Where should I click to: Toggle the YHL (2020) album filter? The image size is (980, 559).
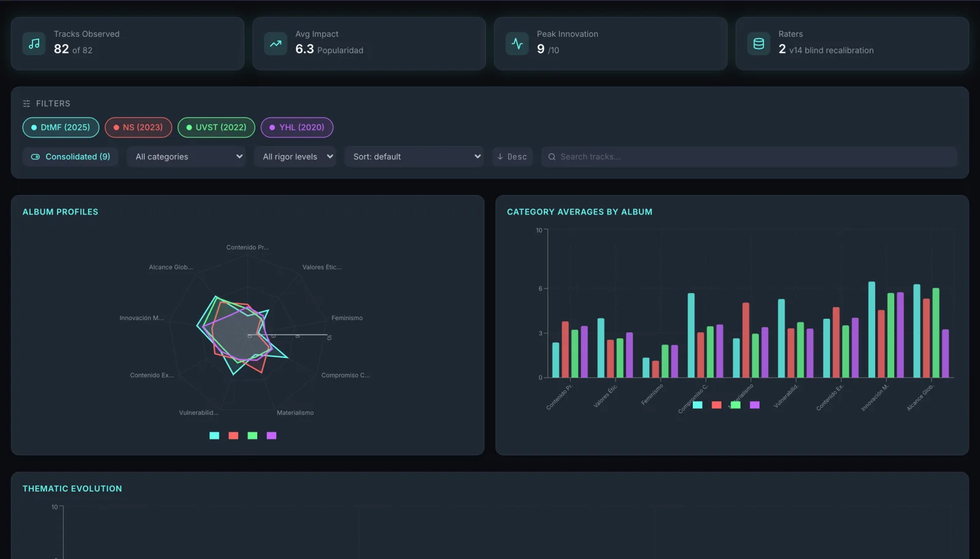click(297, 127)
